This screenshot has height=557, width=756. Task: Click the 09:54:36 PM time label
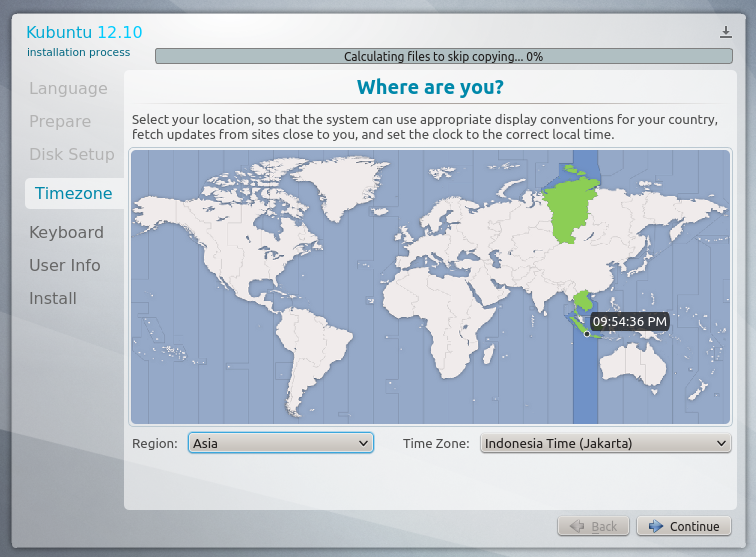(x=630, y=322)
